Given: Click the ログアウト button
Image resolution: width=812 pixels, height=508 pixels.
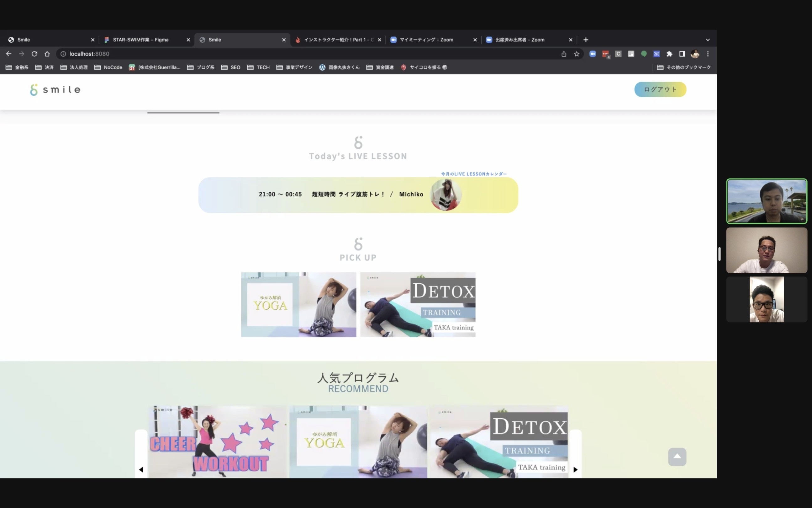Looking at the screenshot, I should (x=660, y=89).
